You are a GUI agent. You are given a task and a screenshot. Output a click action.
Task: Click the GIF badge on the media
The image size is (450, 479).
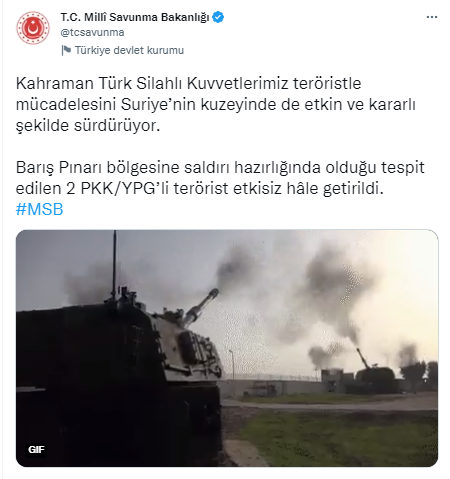point(36,450)
